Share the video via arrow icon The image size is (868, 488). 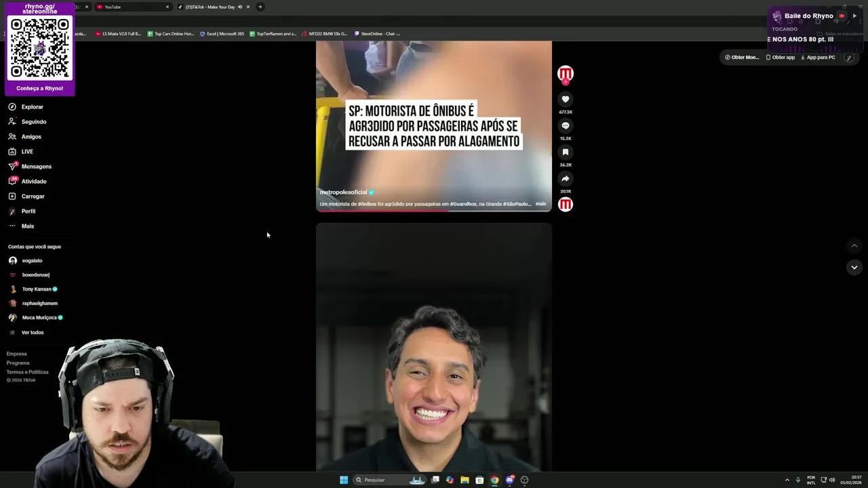click(x=566, y=179)
